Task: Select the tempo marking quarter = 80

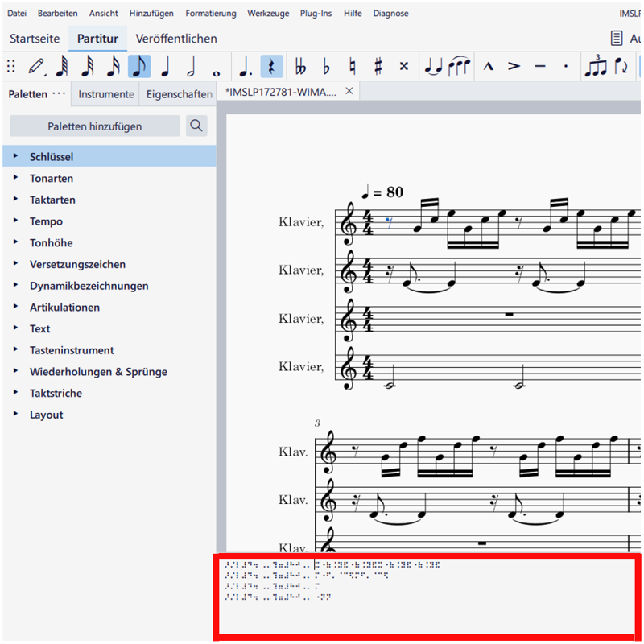Action: 383,192
